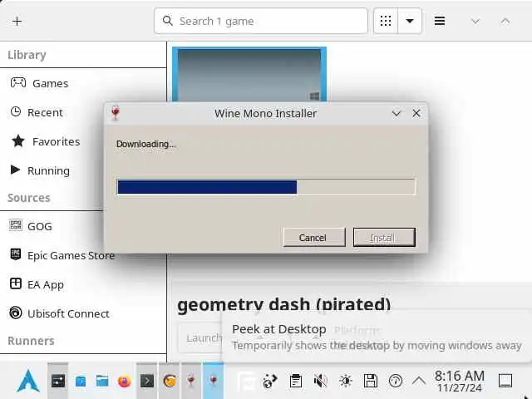Viewport: 532px width, 399px height.
Task: Open the Ubisoft Connect source
Action: pyautogui.click(x=83, y=313)
